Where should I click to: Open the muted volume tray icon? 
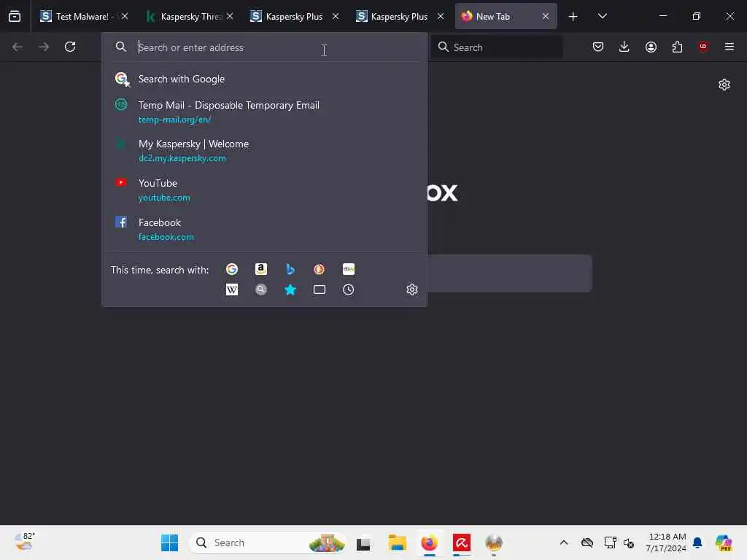(629, 542)
